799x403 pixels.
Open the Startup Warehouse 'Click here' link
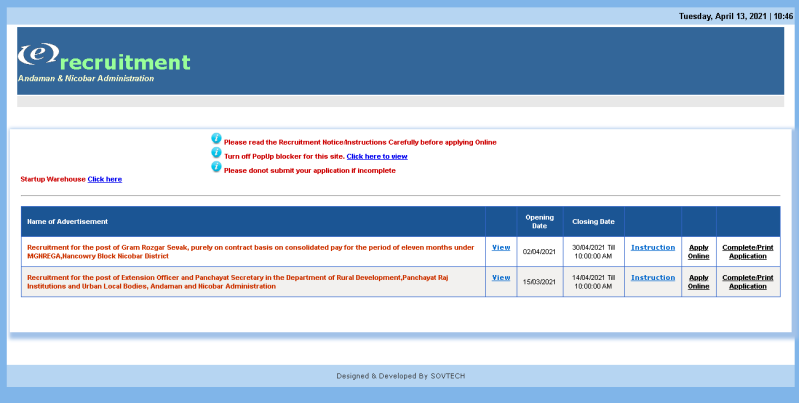(105, 179)
